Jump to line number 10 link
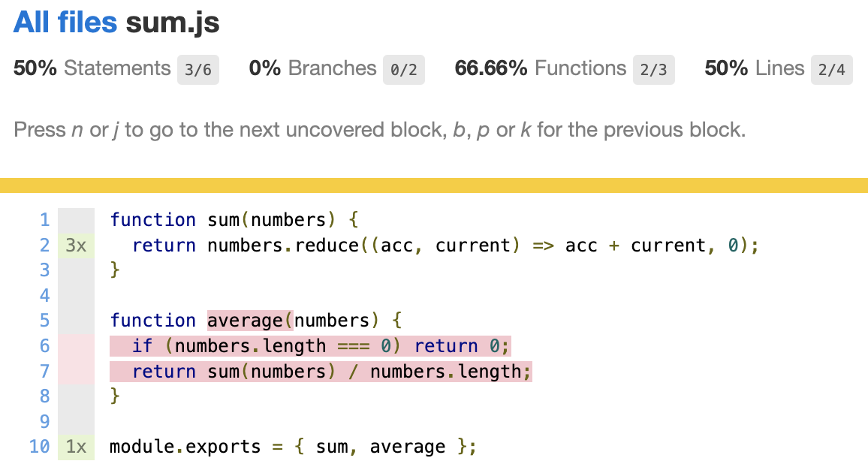This screenshot has height=467, width=868. coord(39,447)
